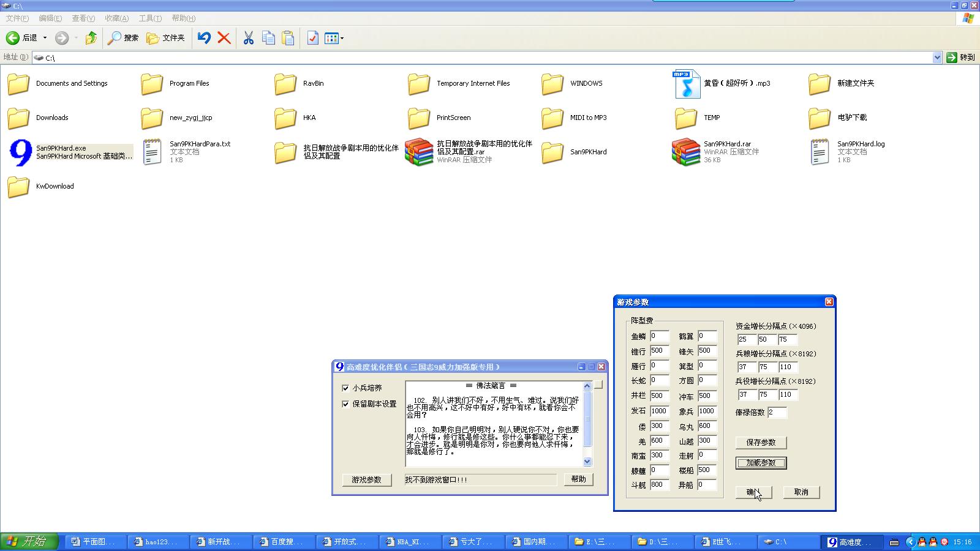Click the 俸禄倍数 input field
Viewport: 980px width, 551px height.
click(x=777, y=413)
